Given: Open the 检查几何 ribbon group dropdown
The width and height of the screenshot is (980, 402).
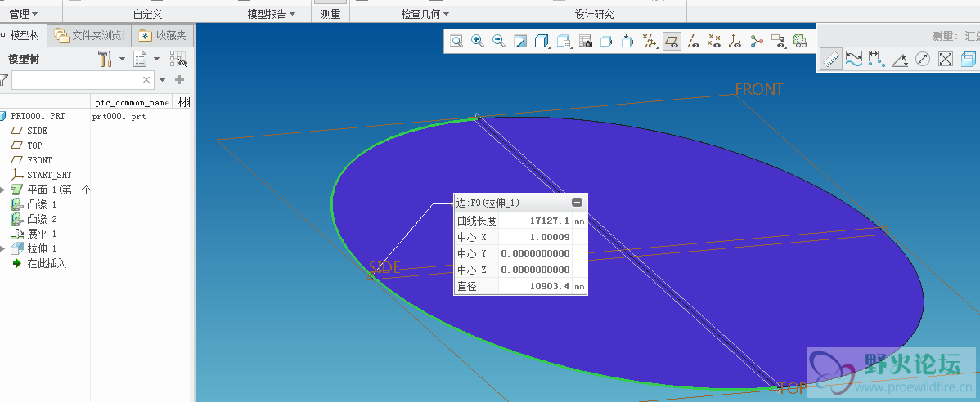Looking at the screenshot, I should [x=425, y=14].
